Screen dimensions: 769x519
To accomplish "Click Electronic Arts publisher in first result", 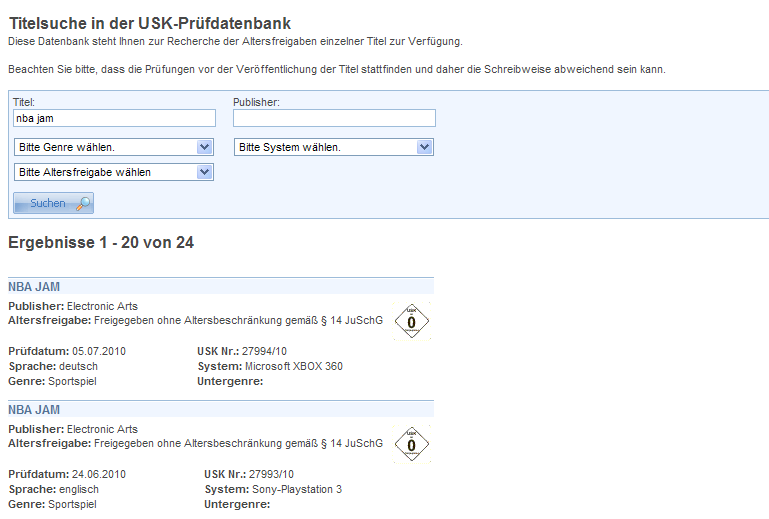I will click(102, 306).
